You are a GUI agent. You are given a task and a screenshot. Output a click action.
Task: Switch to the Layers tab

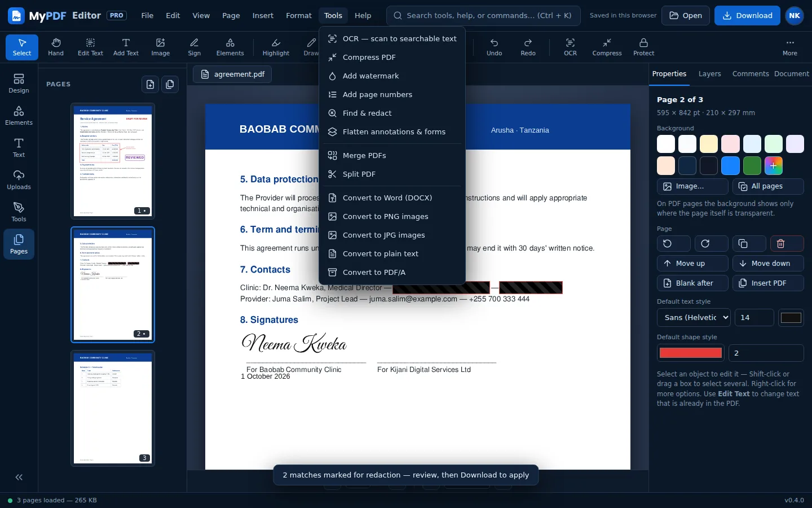[709, 74]
